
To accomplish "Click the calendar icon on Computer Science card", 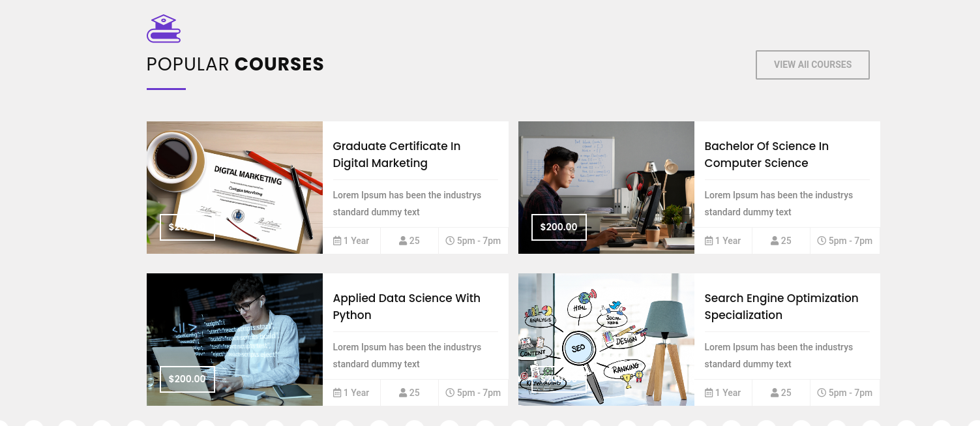I will tap(709, 241).
